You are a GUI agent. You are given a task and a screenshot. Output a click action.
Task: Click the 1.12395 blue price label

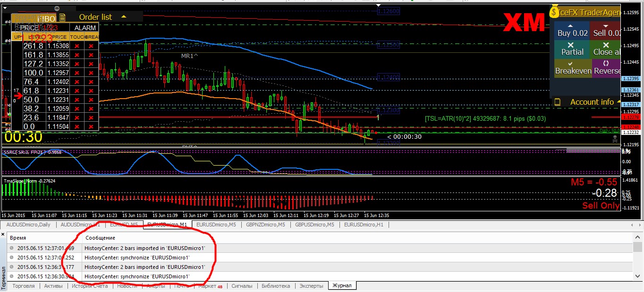[x=630, y=79]
